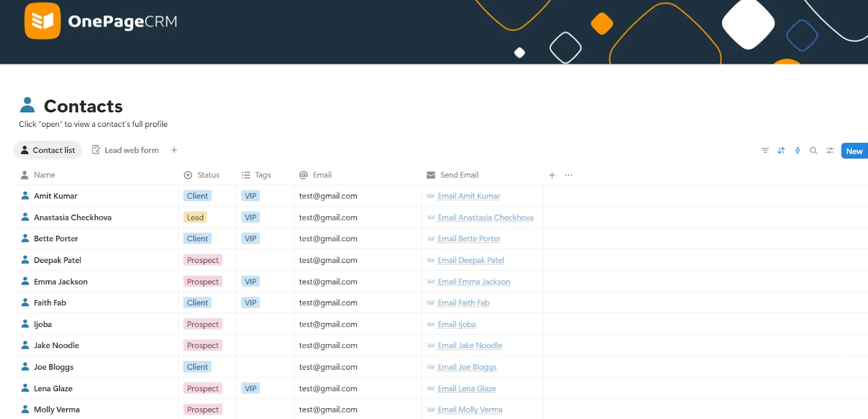Open the view settings sliders icon

click(x=830, y=151)
